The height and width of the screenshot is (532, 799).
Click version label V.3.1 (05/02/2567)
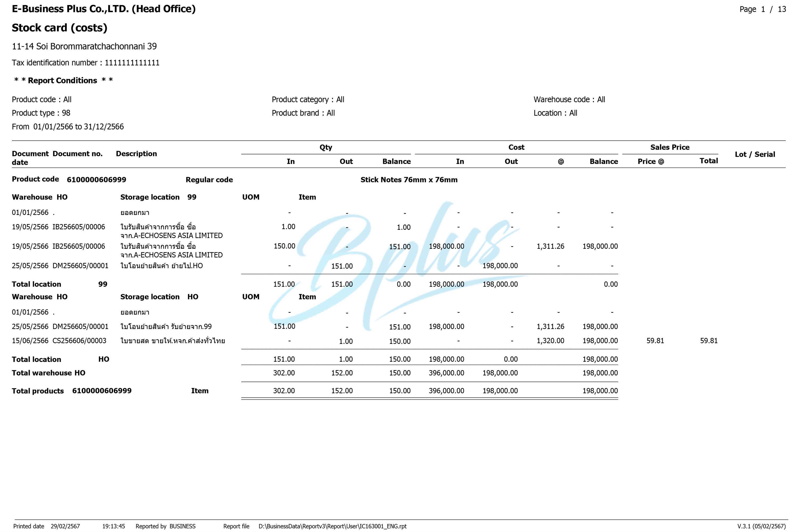point(761,526)
